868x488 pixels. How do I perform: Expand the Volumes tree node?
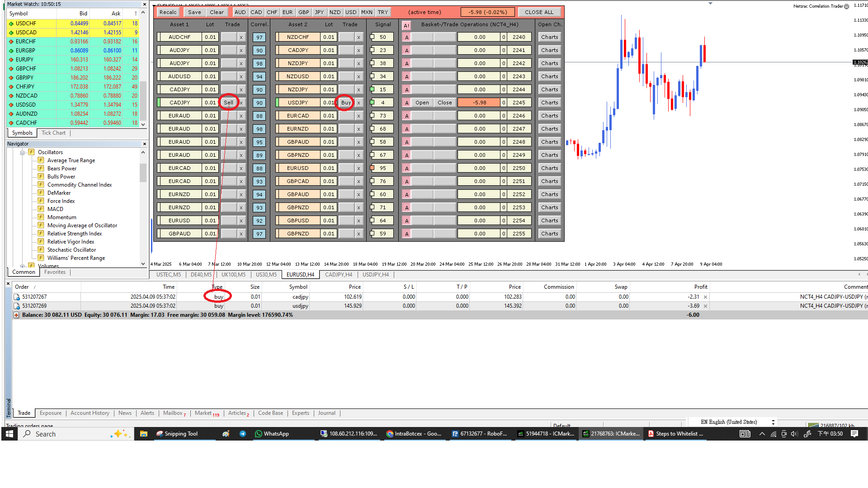(x=22, y=266)
